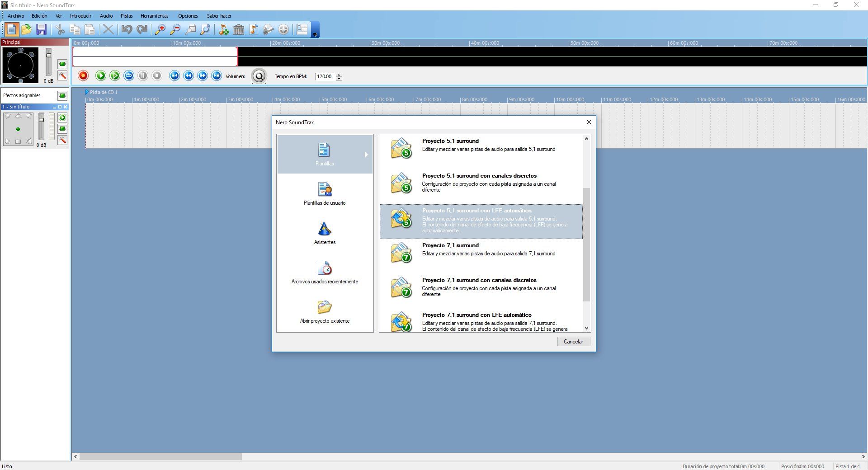
Task: Open track 1 green effects chain icon
Action: 62,129
